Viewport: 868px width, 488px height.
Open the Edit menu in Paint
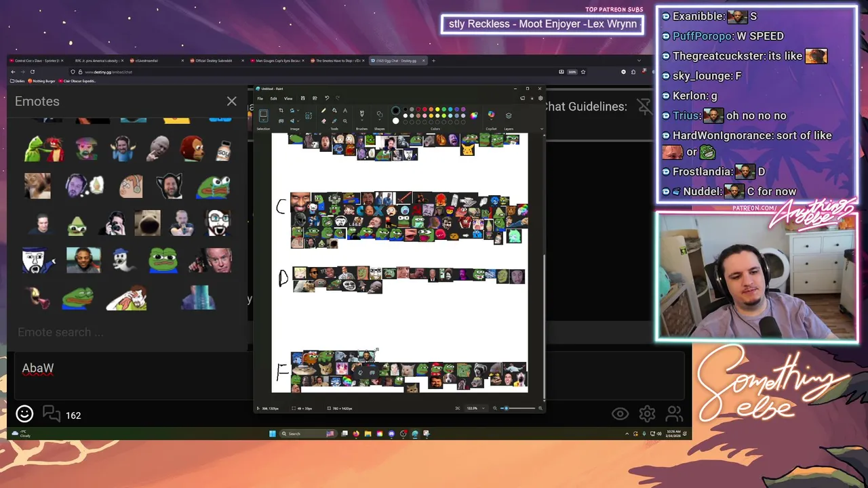pyautogui.click(x=273, y=98)
